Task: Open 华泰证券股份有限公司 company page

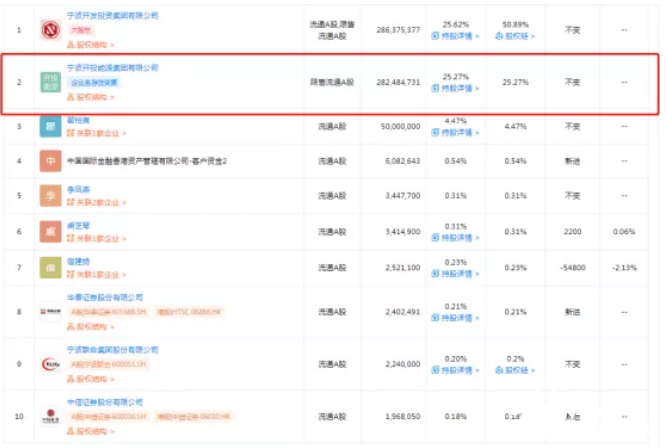Action: 104,297
